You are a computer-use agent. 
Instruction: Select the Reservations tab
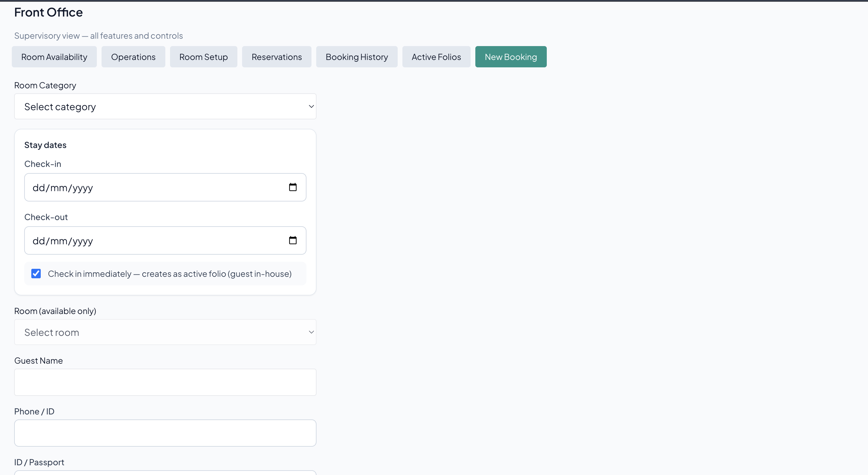pos(277,57)
